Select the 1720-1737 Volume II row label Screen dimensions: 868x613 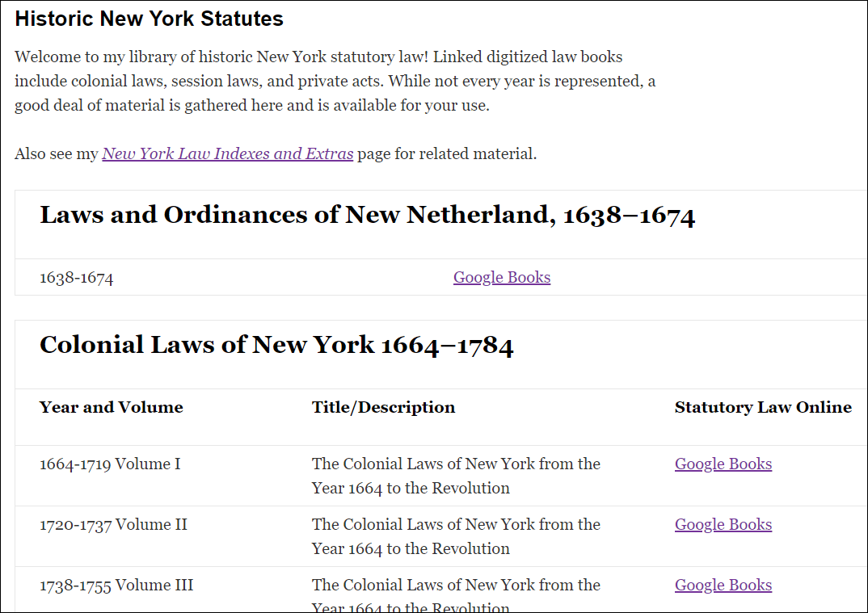[113, 524]
